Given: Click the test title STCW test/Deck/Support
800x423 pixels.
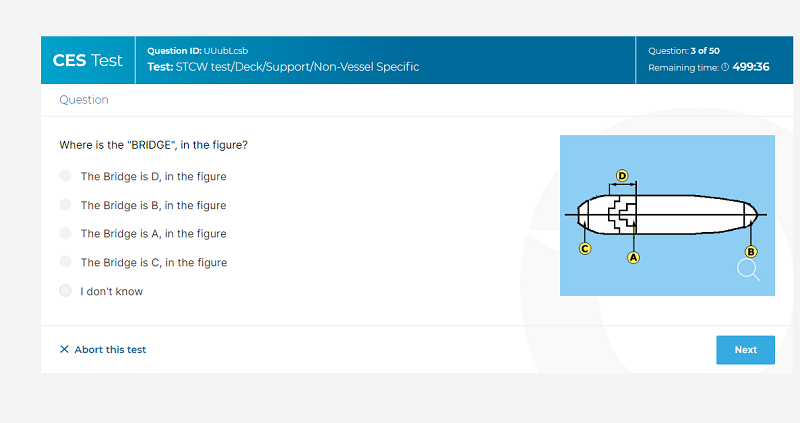Looking at the screenshot, I should tap(297, 67).
